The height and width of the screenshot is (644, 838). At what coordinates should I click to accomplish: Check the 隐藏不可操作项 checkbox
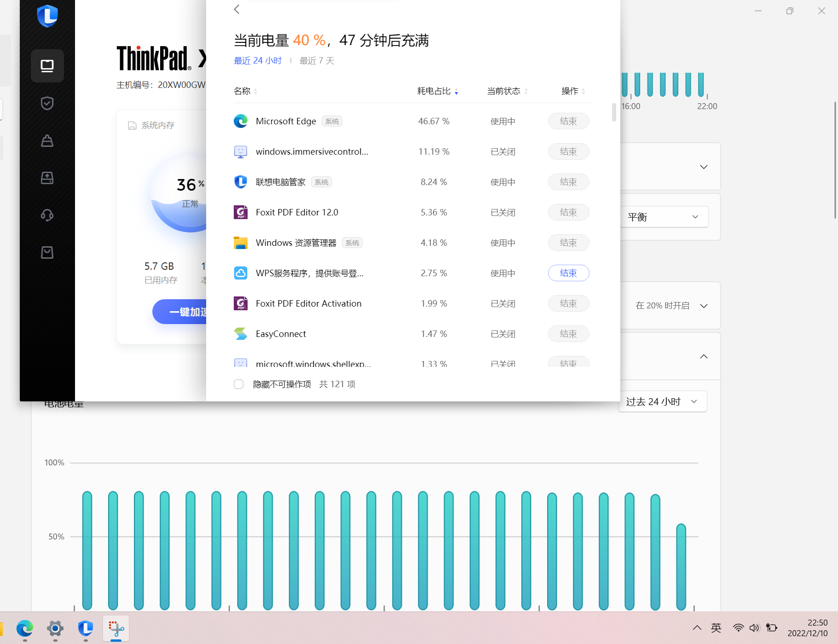tap(238, 384)
